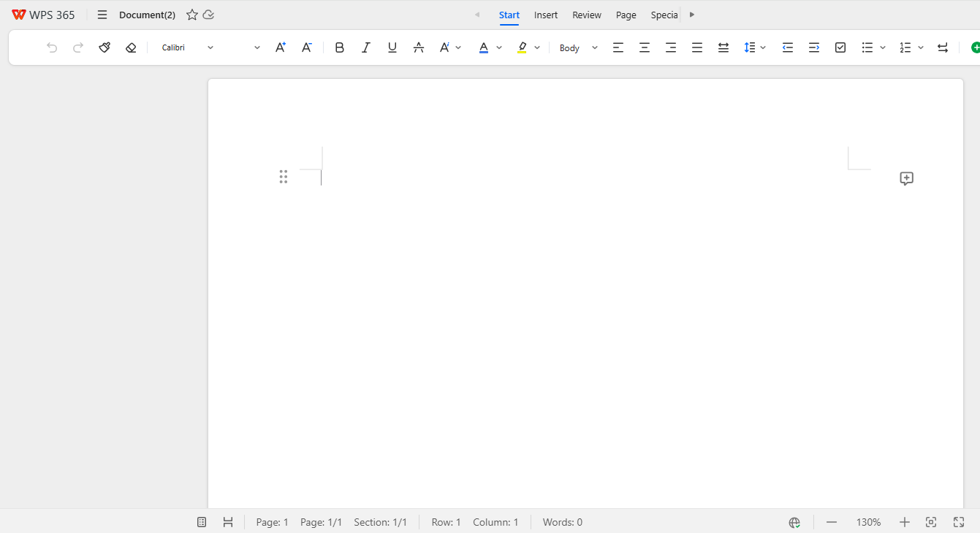Image resolution: width=980 pixels, height=533 pixels.
Task: Click the Undo arrow icon
Action: point(52,47)
